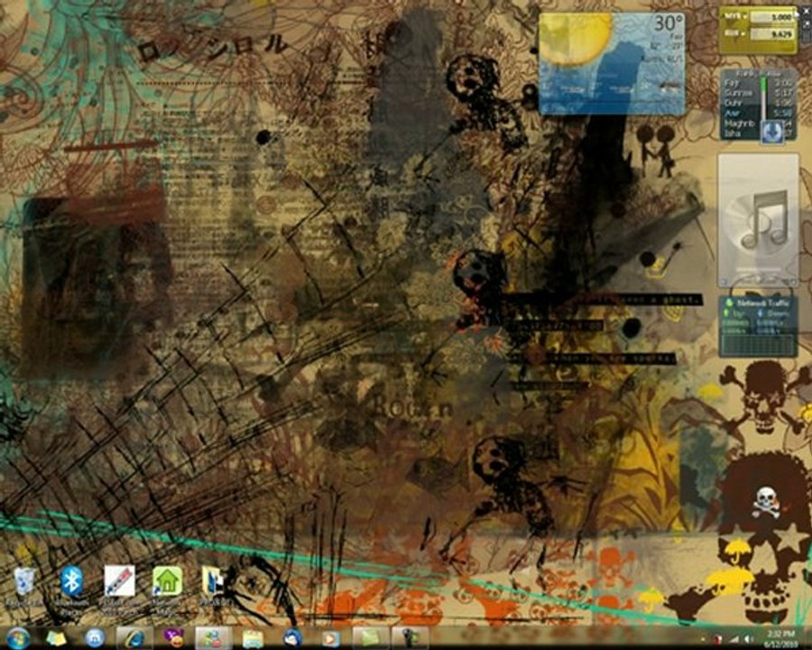This screenshot has height=650, width=812.
Task: Launch Thunderbird mail from the taskbar
Action: point(292,638)
